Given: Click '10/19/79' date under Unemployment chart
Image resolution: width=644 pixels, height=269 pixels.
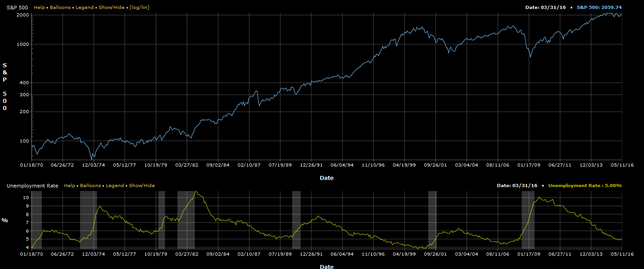Looking at the screenshot, I should click(x=156, y=254).
